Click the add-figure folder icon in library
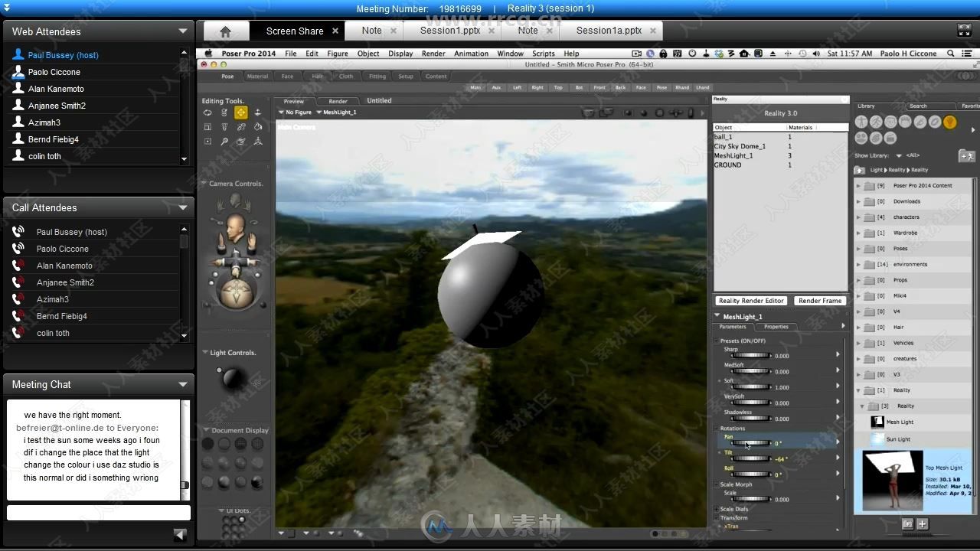Image resolution: width=980 pixels, height=551 pixels. [x=966, y=155]
